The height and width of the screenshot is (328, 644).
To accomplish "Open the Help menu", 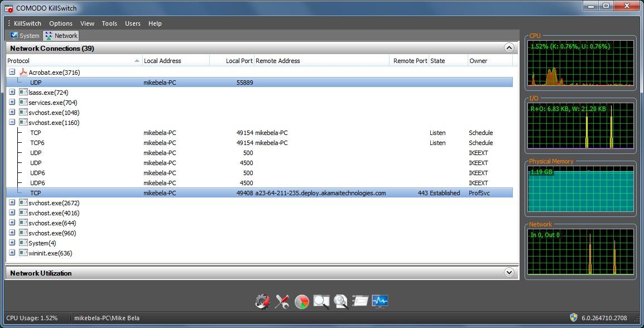I will tap(155, 23).
